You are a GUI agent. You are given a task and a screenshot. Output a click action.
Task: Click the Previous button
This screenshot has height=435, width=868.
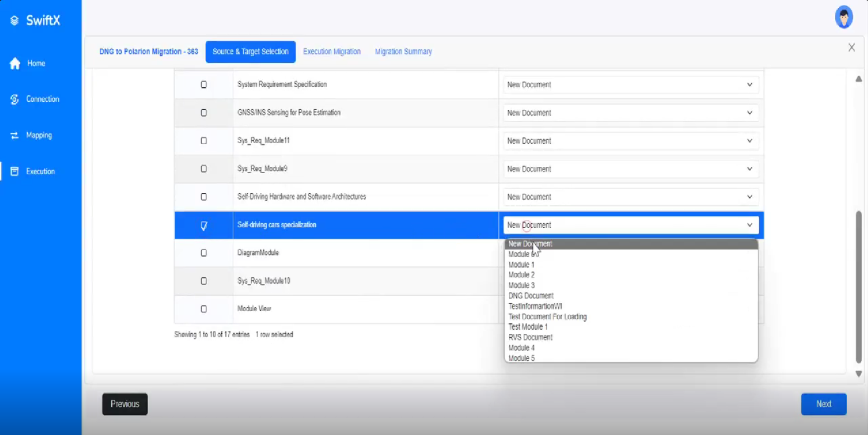(x=124, y=404)
